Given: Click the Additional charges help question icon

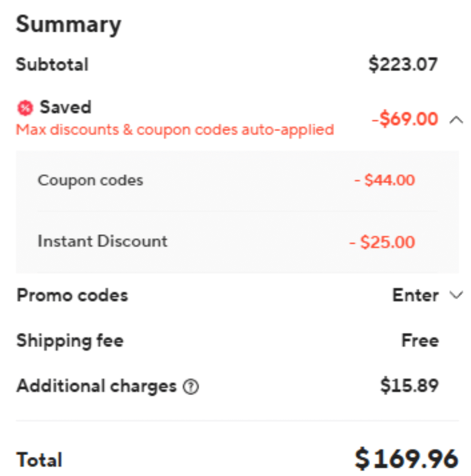Looking at the screenshot, I should point(191,387).
